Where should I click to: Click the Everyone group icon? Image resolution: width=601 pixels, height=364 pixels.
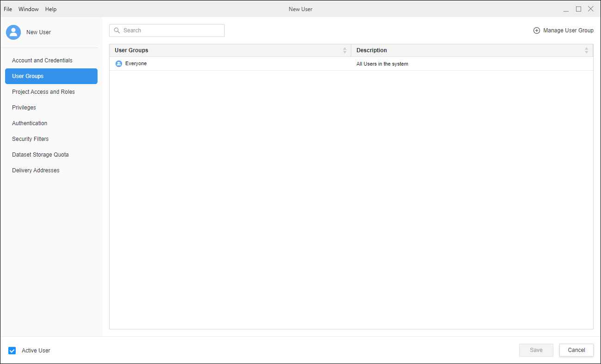118,64
